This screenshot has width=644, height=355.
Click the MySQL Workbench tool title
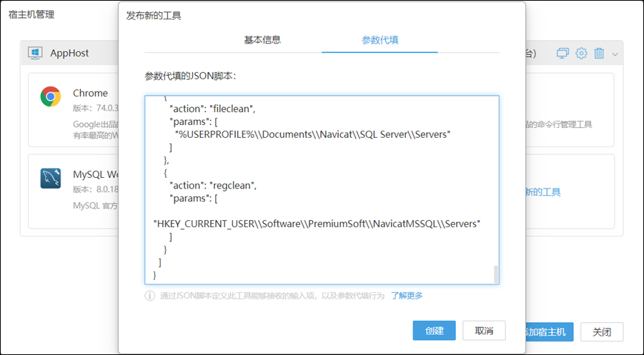pyautogui.click(x=96, y=174)
